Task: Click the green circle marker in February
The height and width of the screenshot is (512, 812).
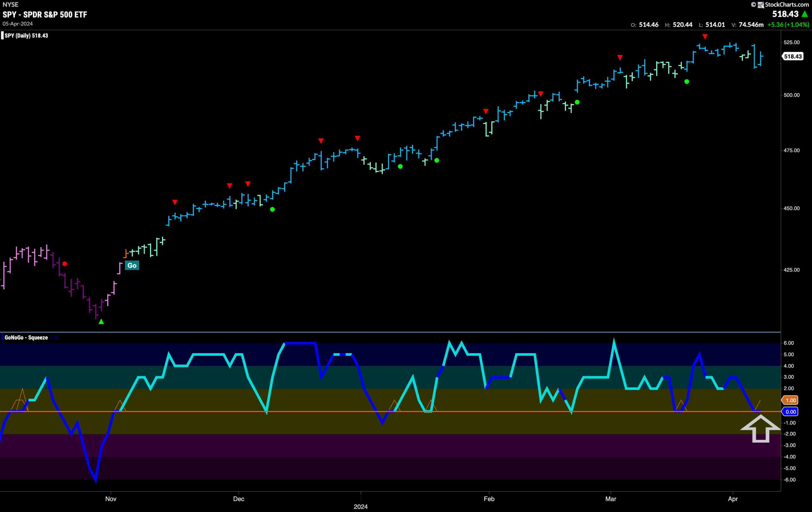Action: tap(577, 102)
